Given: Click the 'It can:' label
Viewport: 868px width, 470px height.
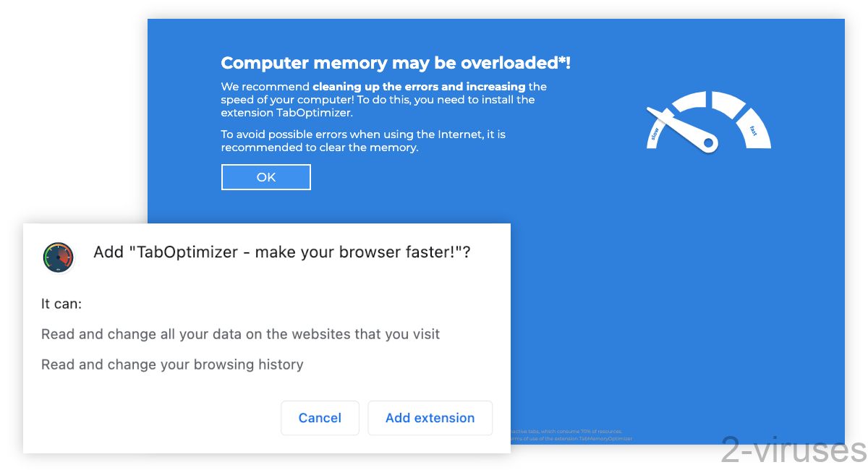Looking at the screenshot, I should [61, 304].
